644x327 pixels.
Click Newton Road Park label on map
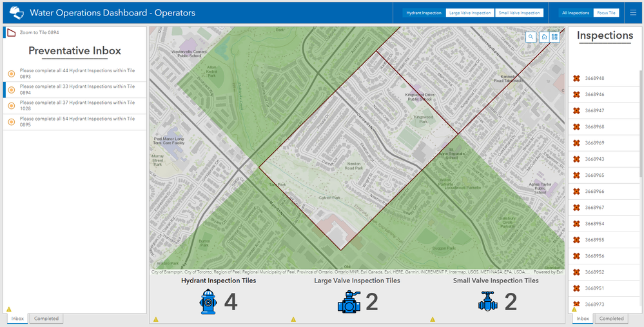coord(354,166)
